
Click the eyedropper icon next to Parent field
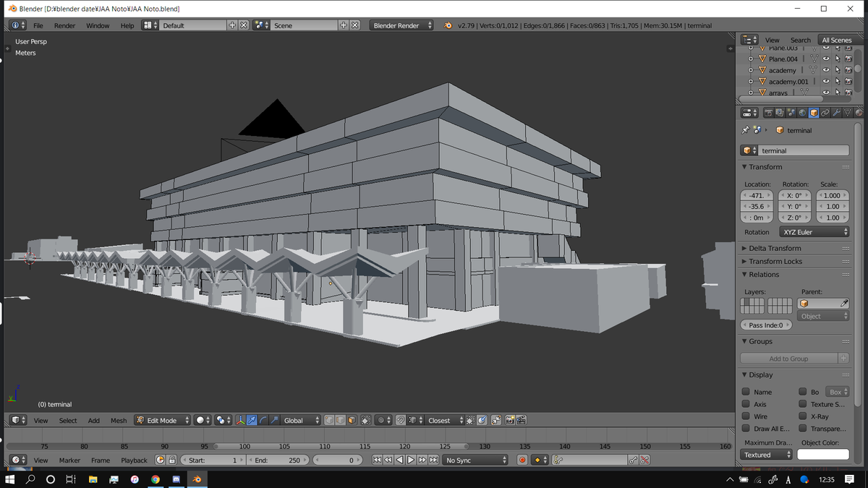(x=843, y=304)
